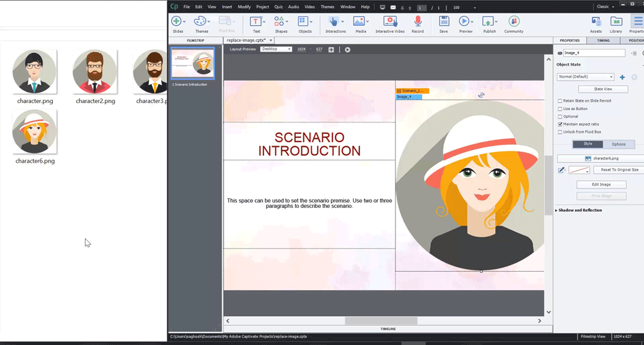Open the Assets panel icon
The width and height of the screenshot is (644, 345).
pos(596,22)
